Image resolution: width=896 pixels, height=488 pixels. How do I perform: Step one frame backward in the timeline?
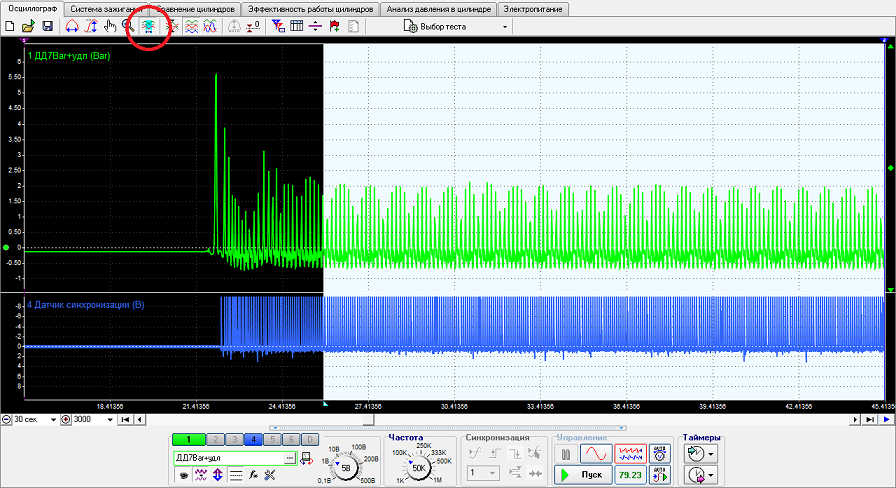click(x=139, y=419)
